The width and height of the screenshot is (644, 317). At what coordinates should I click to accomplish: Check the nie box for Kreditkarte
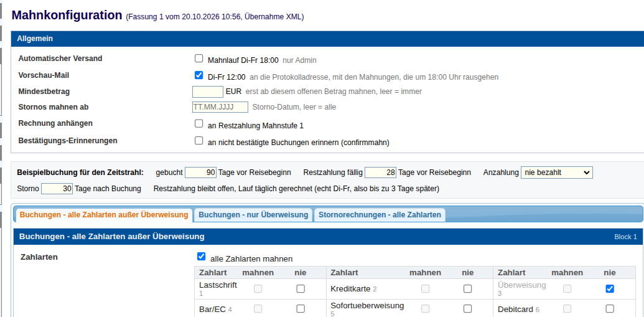click(x=467, y=288)
